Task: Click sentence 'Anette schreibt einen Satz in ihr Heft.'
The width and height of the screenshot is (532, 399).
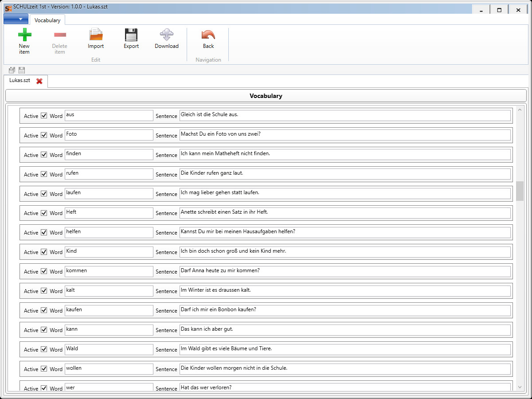Action: click(345, 213)
